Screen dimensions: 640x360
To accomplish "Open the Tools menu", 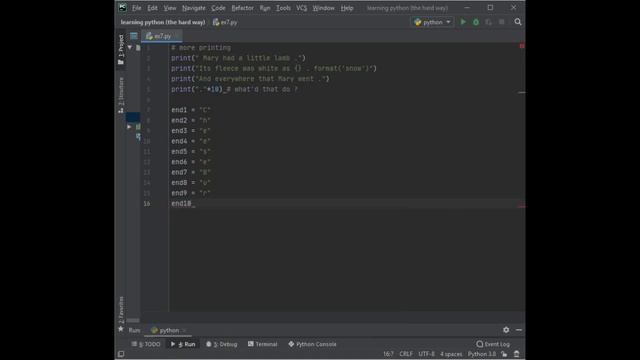I will pos(283,8).
